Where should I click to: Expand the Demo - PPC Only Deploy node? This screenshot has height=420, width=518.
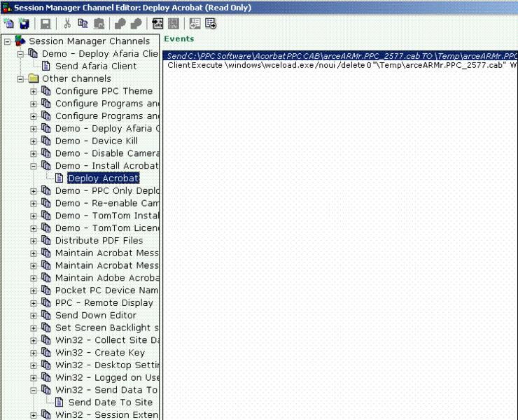point(34,191)
